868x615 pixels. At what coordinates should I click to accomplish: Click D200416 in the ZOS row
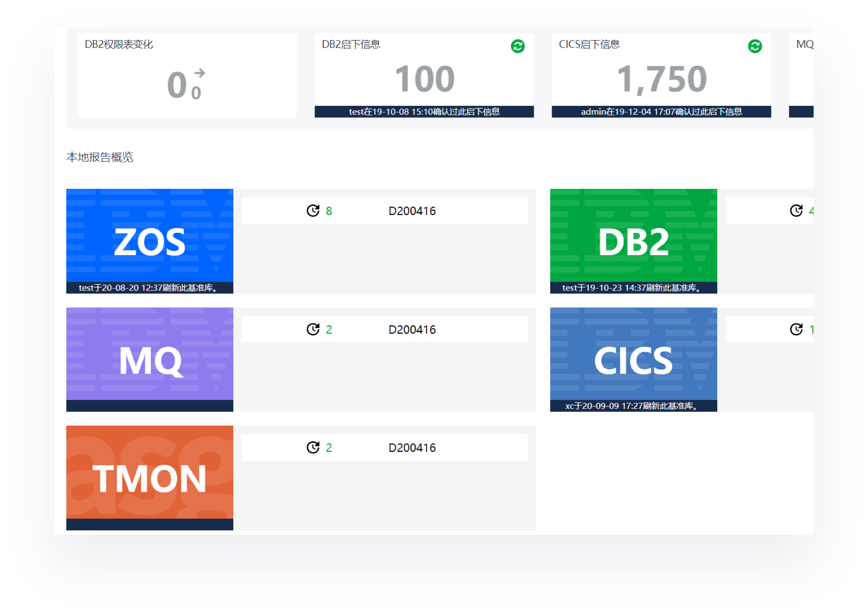412,211
